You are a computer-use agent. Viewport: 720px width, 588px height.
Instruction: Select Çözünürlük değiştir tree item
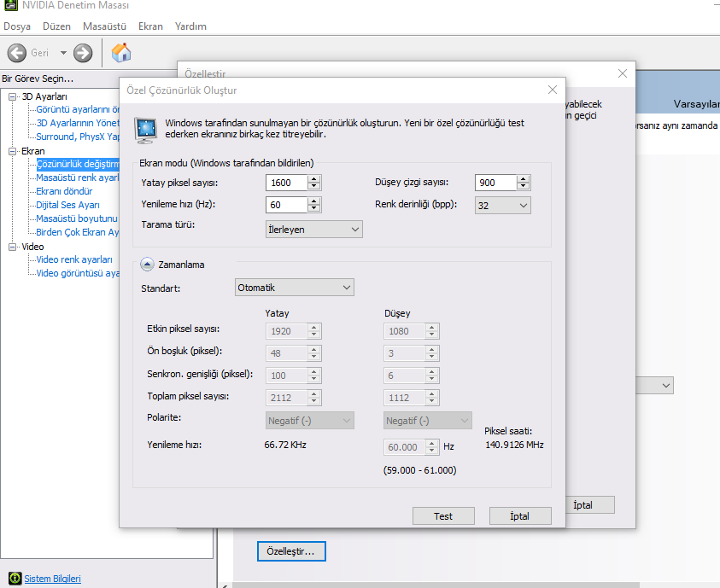[78, 164]
